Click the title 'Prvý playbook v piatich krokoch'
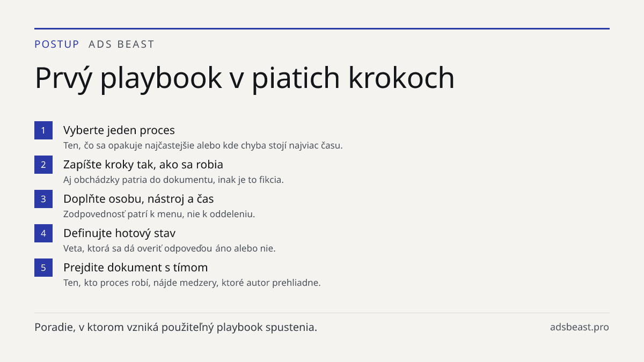644x362 pixels. [245, 78]
